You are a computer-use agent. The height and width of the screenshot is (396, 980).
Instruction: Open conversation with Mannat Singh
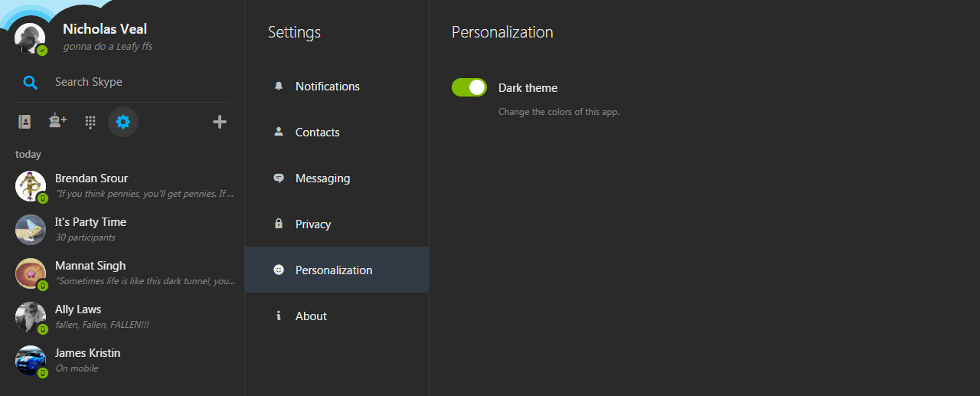point(122,273)
